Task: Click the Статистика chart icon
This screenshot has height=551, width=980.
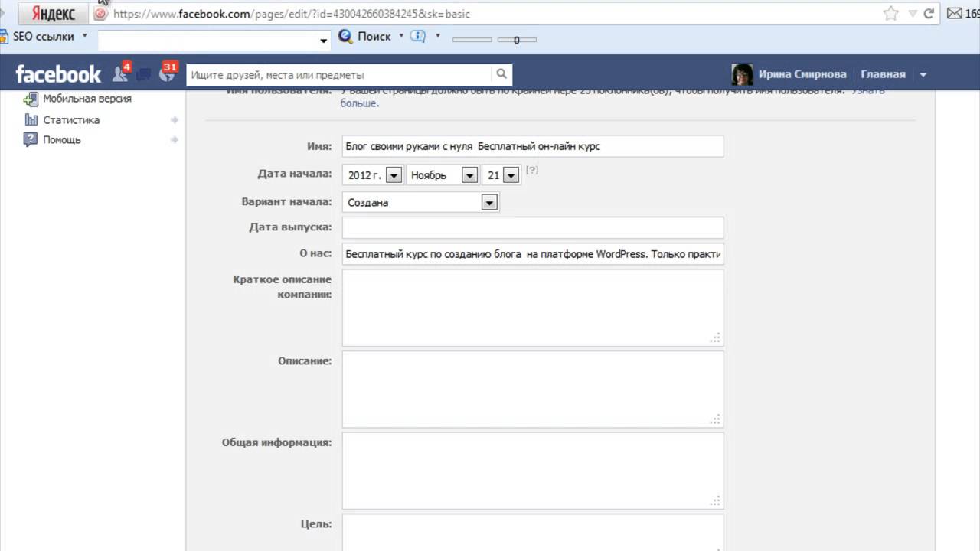Action: tap(31, 119)
